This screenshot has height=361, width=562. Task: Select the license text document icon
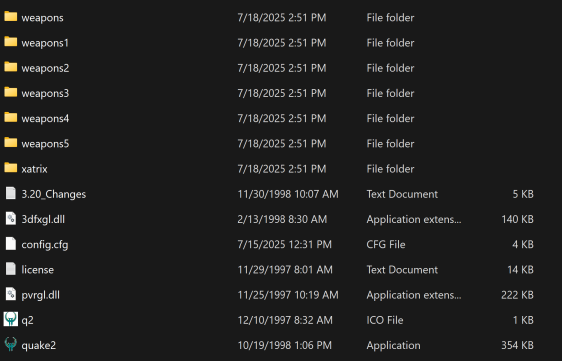pos(11,269)
